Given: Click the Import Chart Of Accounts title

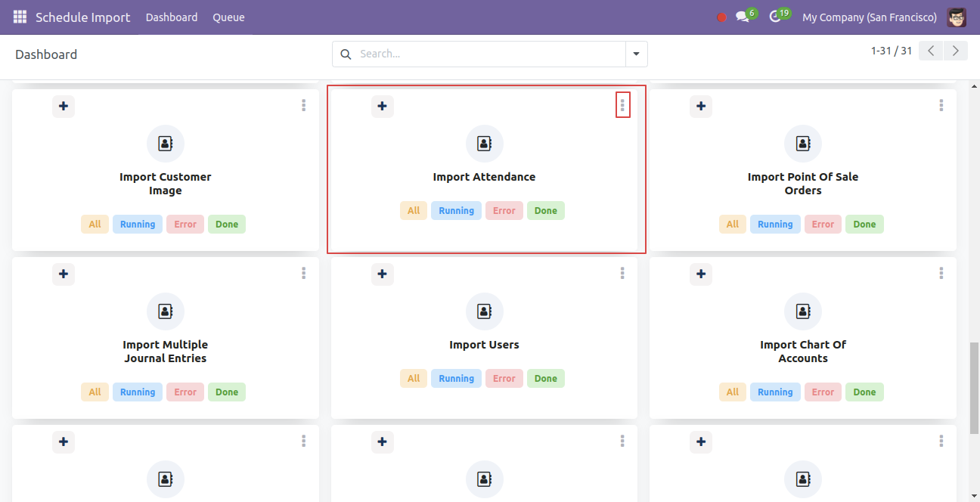Looking at the screenshot, I should (803, 352).
